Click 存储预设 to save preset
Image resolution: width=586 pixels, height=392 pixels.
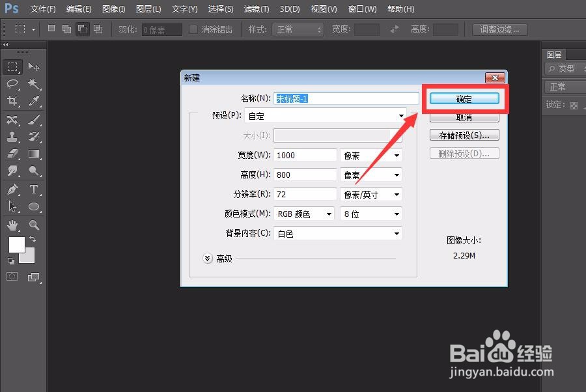[x=464, y=135]
